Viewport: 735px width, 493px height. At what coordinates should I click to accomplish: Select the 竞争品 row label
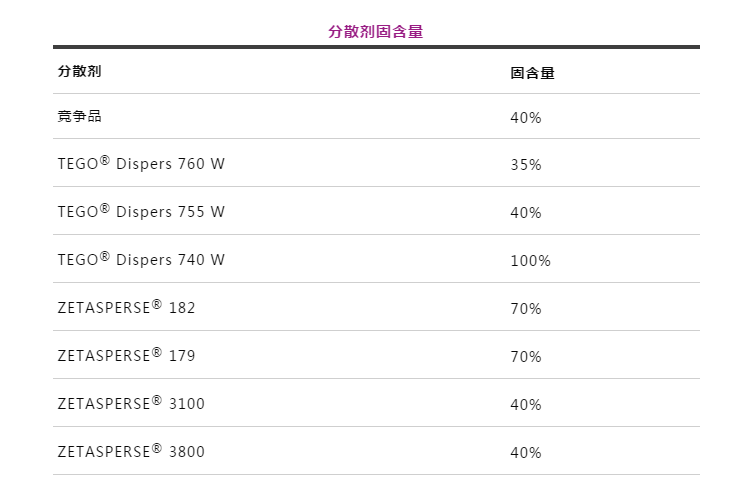[x=80, y=116]
